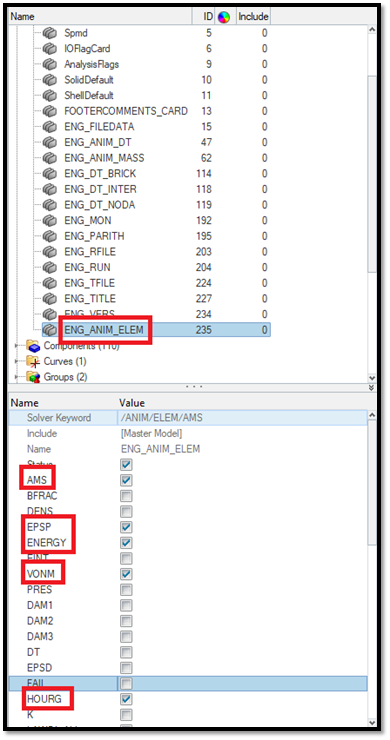390x740 pixels.
Task: Click the color wheel column header
Action: pos(224,17)
